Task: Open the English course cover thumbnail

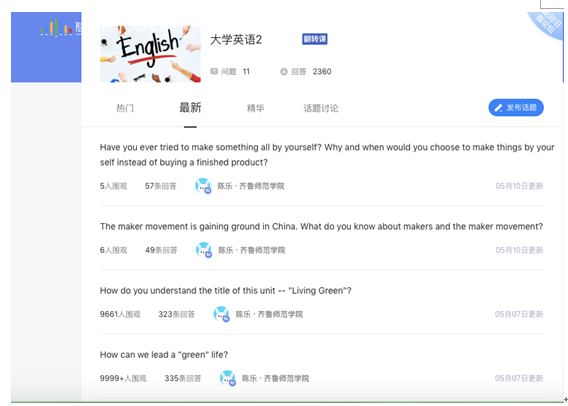Action: [x=150, y=54]
